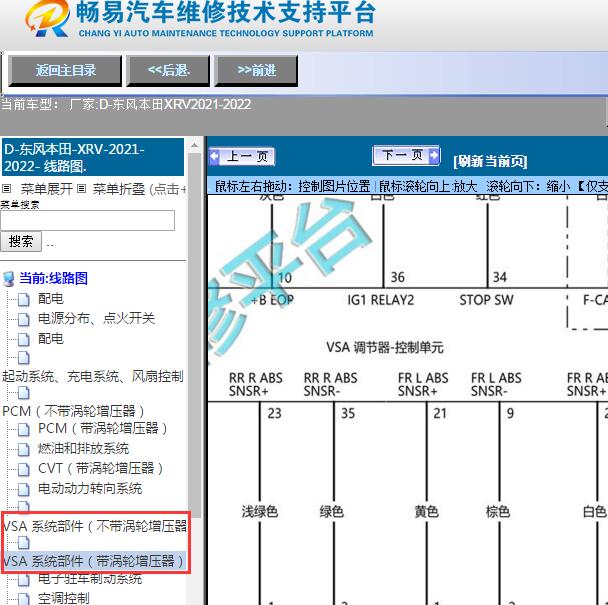Open 电源分布、点火开关 tree item

[96, 318]
